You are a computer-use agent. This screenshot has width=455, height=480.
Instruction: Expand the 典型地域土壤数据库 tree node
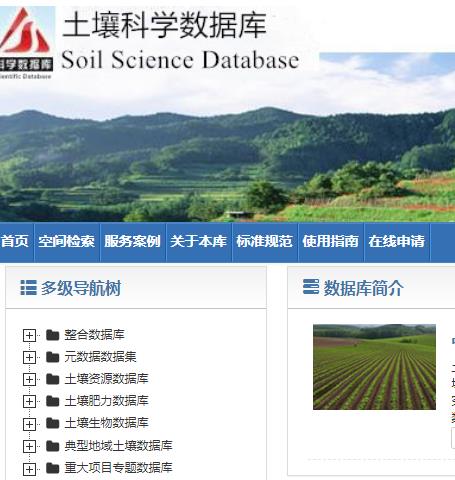[29, 446]
